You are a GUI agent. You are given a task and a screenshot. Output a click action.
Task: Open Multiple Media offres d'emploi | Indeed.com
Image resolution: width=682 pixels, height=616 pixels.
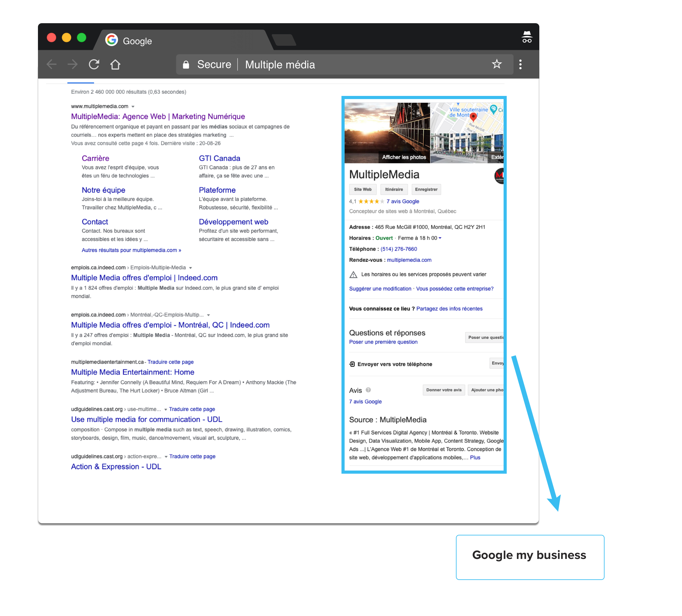coord(144,278)
